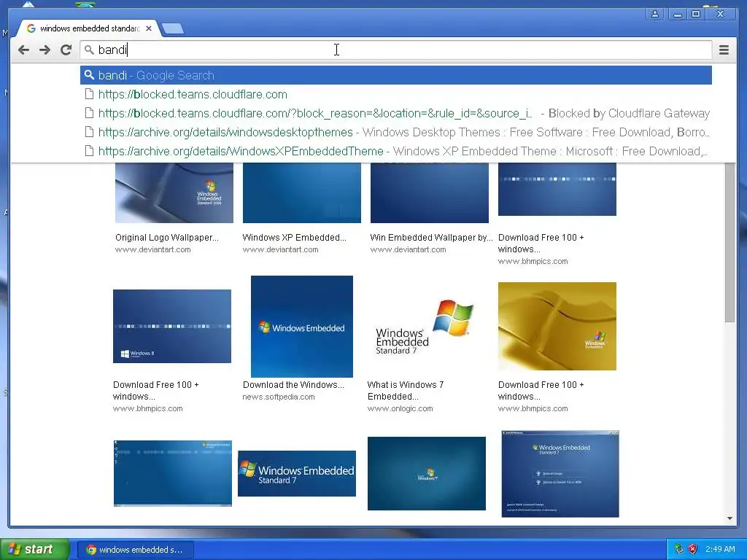
Task: Open the Original Logo Wallpaper thumbnail
Action: [174, 192]
